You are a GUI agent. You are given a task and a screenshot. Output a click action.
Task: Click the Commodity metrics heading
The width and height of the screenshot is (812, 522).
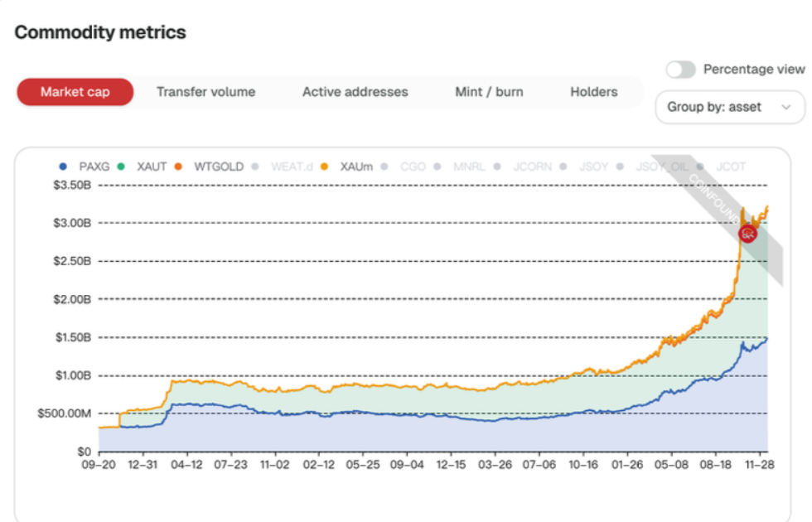pyautogui.click(x=100, y=32)
